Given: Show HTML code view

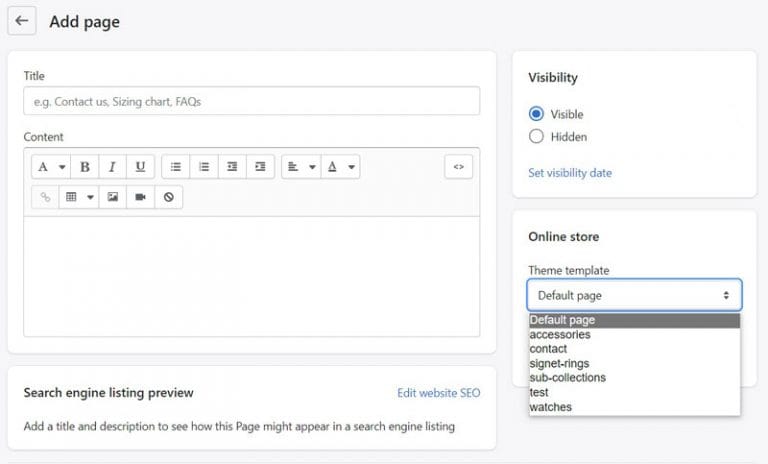Looking at the screenshot, I should (458, 167).
